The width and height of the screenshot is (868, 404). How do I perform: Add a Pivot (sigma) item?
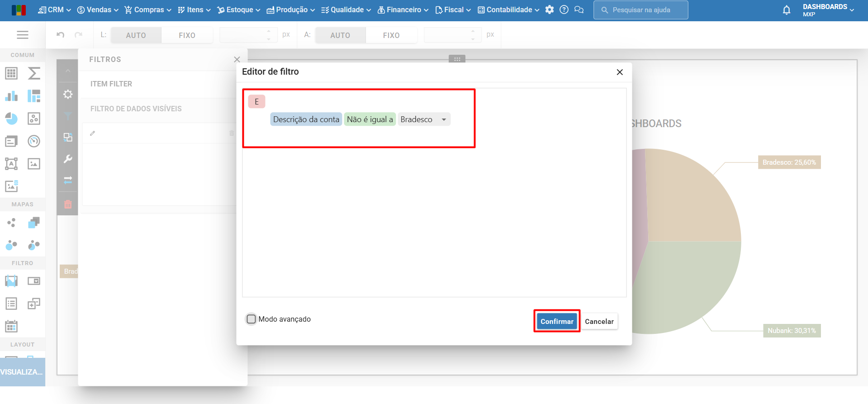coord(34,73)
